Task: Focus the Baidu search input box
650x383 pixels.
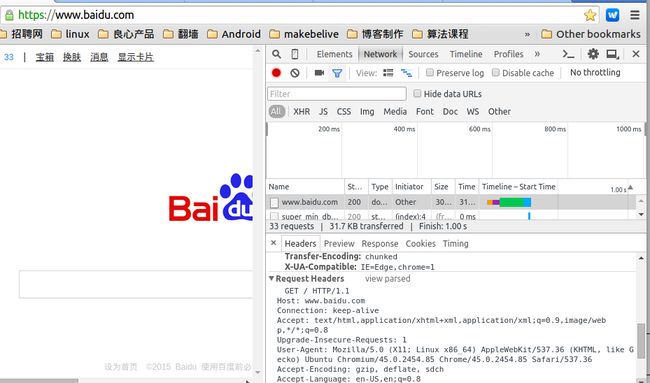Action: pyautogui.click(x=136, y=284)
